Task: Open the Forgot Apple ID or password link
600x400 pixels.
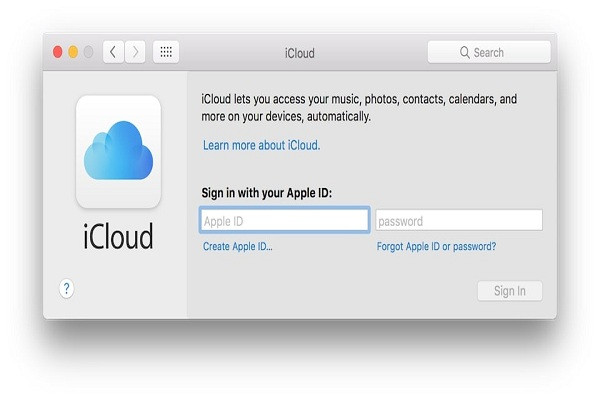Action: pyautogui.click(x=436, y=247)
